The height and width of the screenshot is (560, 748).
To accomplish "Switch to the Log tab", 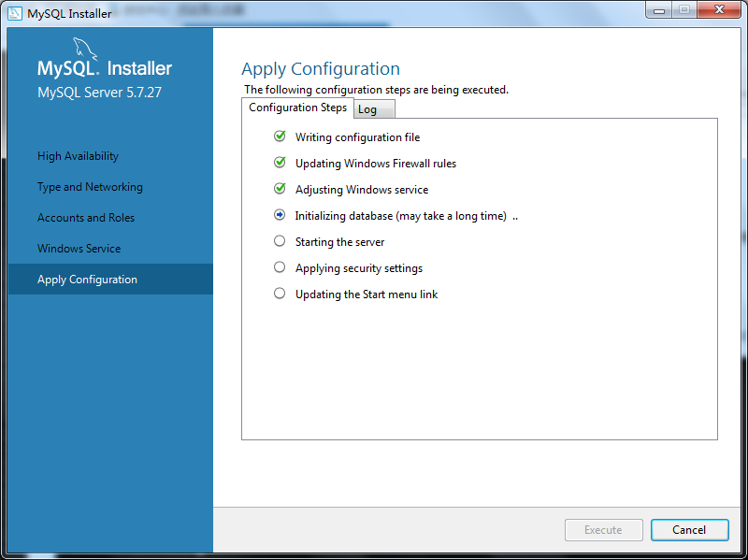I will [373, 108].
